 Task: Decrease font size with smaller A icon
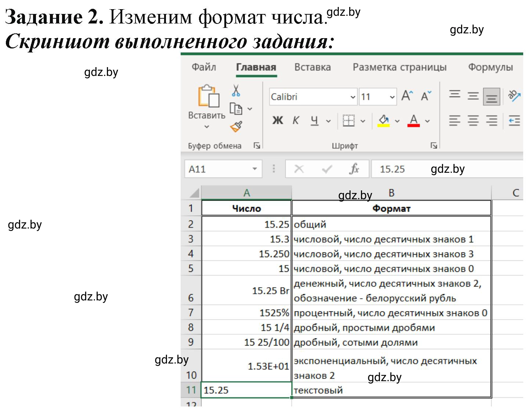[x=426, y=96]
